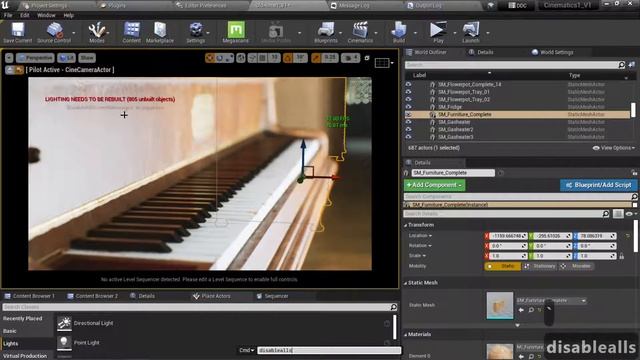Click the Blueprint/Add Script button

click(598, 185)
